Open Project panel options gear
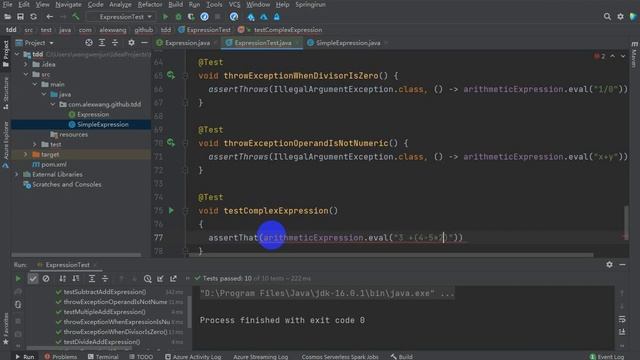 pyautogui.click(x=131, y=42)
